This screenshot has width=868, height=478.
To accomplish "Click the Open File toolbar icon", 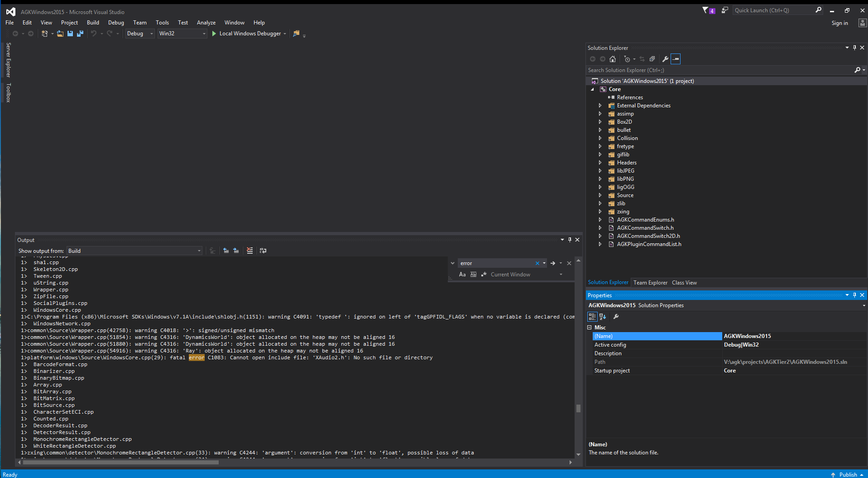I will (x=60, y=34).
